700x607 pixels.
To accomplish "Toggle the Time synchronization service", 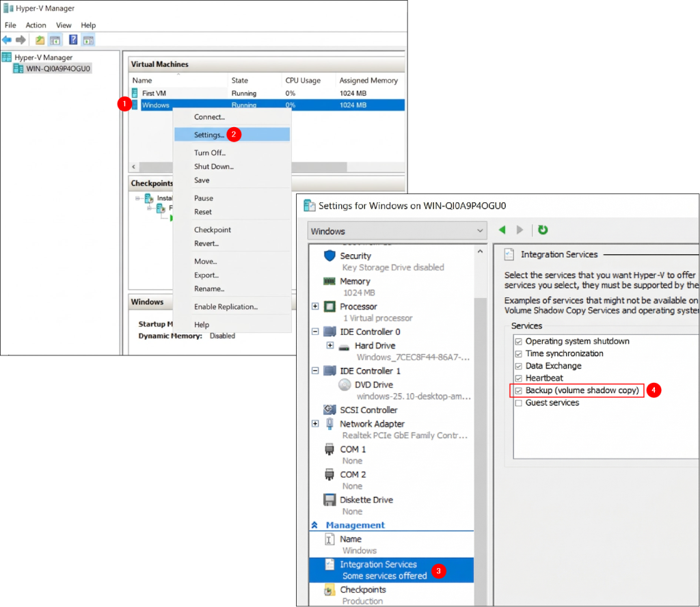I will [x=518, y=353].
